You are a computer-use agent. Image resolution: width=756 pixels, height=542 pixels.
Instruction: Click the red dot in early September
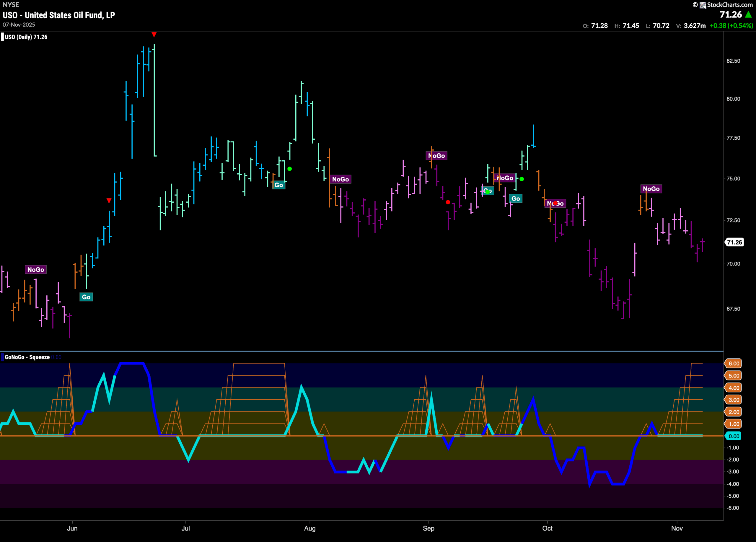(x=448, y=202)
